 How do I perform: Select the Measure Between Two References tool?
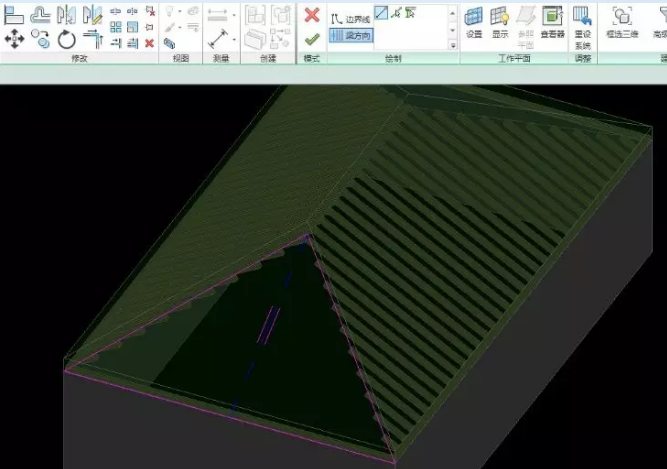tap(218, 39)
